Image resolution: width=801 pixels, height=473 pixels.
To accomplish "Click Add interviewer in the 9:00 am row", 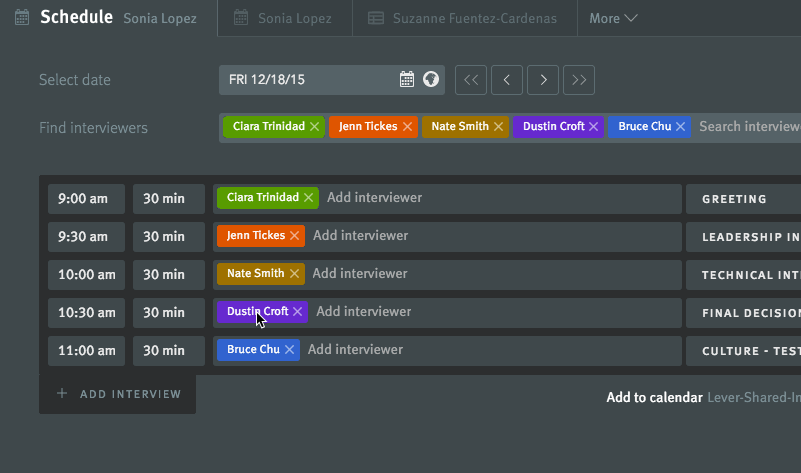I will tap(374, 198).
